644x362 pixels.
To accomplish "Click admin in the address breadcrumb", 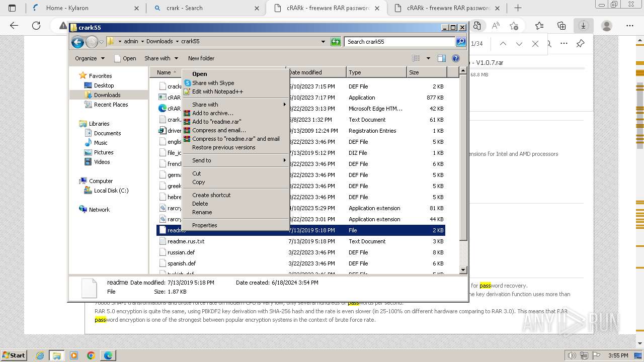I will tap(131, 42).
